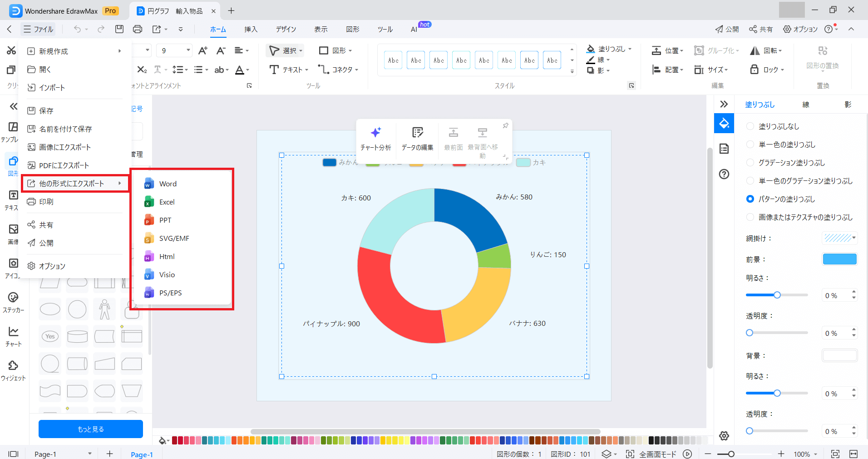Switch to the Insert (挿入) ribbon tab

(x=251, y=29)
